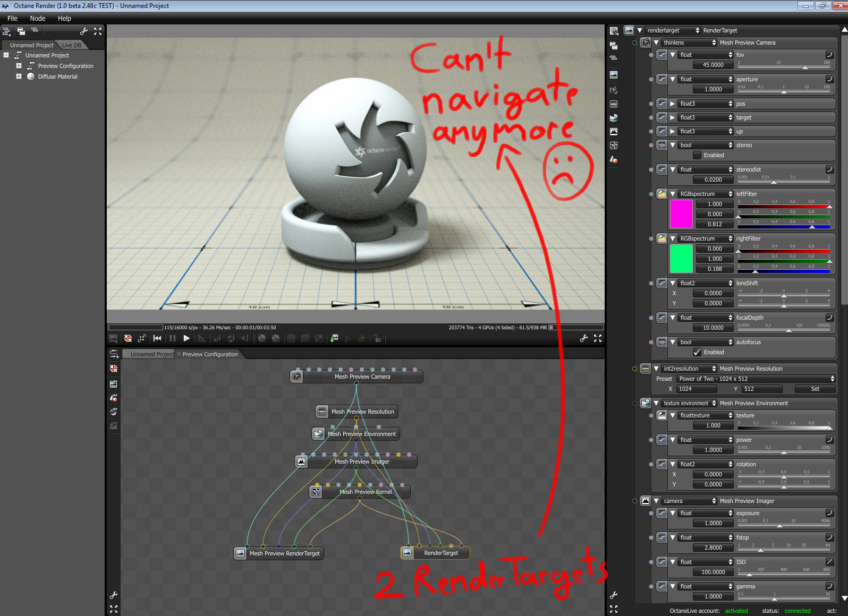Click the outliner tree view icon
848x616 pixels.
pyautogui.click(x=6, y=31)
